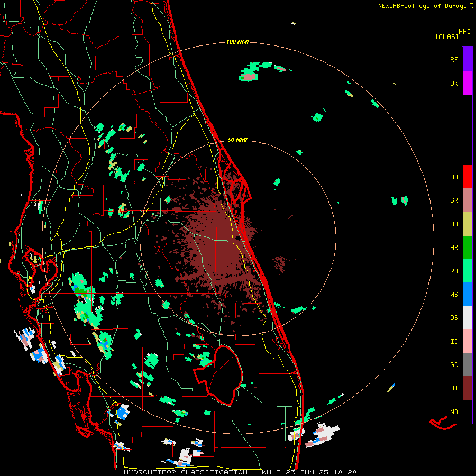Click the RF purple legend swatch
The image size is (476, 476).
(467, 59)
